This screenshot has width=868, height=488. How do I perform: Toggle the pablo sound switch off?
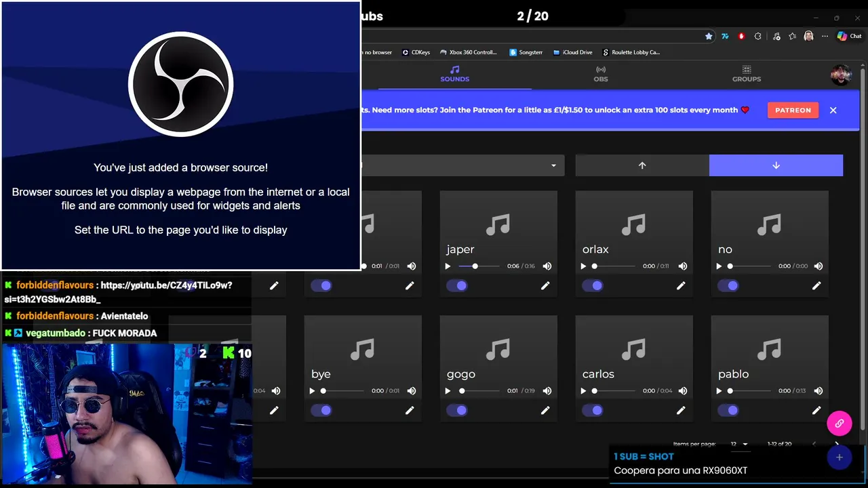[x=728, y=411]
